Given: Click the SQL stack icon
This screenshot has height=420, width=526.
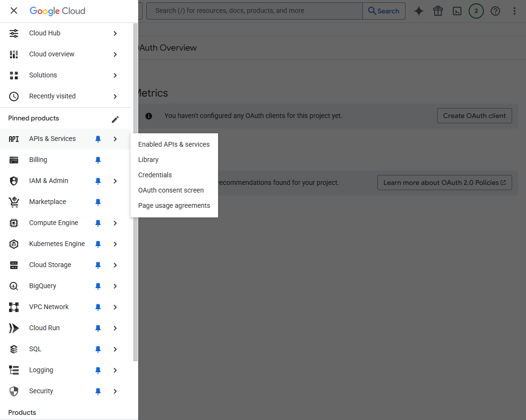Looking at the screenshot, I should [14, 349].
